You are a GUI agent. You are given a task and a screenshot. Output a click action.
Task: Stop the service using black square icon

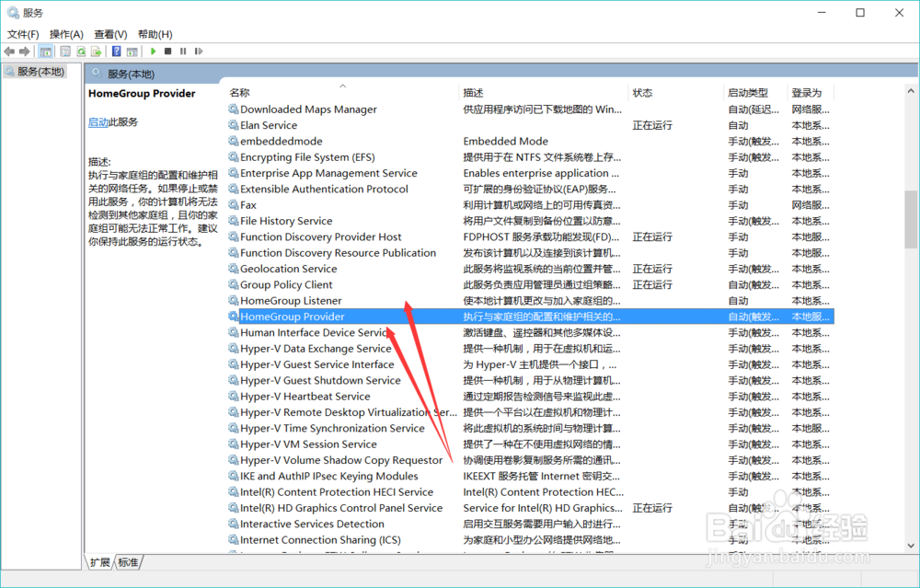click(168, 51)
